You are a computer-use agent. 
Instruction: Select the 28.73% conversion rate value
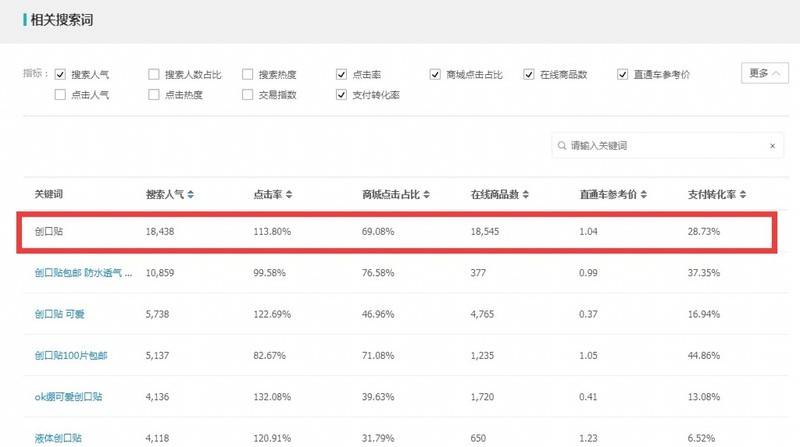704,232
